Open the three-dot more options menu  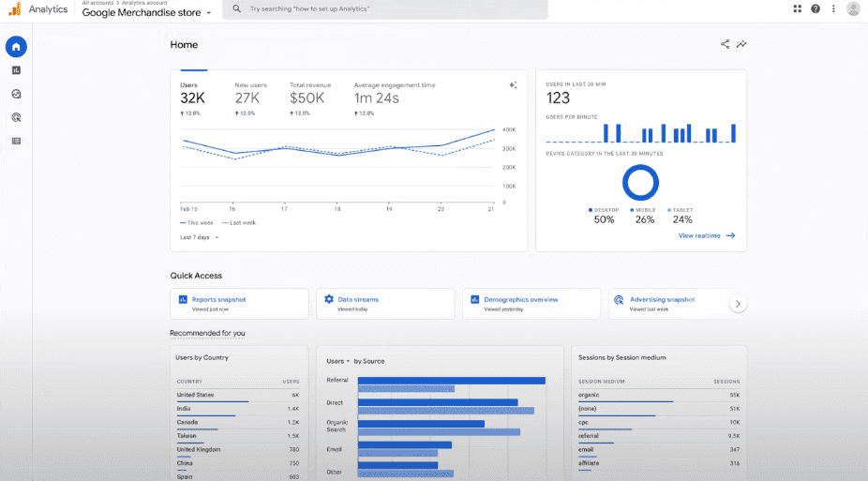pyautogui.click(x=833, y=9)
